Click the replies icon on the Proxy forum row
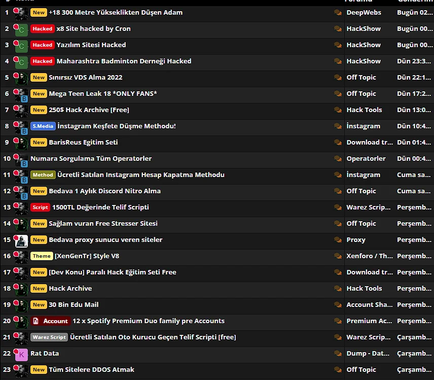434x380 pixels. [x=338, y=240]
